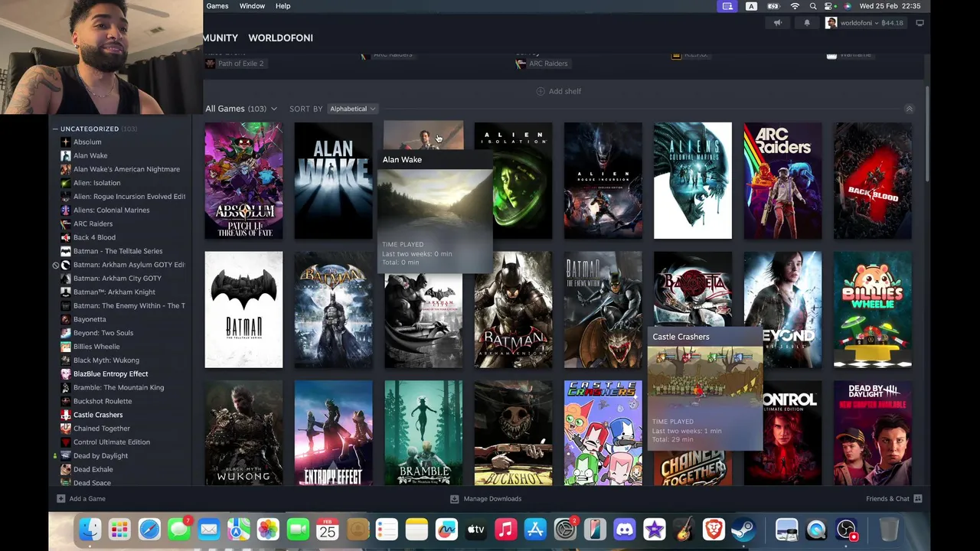Screen dimensions: 980x551
Task: Select Alien: Isolation in sidebar
Action: click(x=96, y=183)
